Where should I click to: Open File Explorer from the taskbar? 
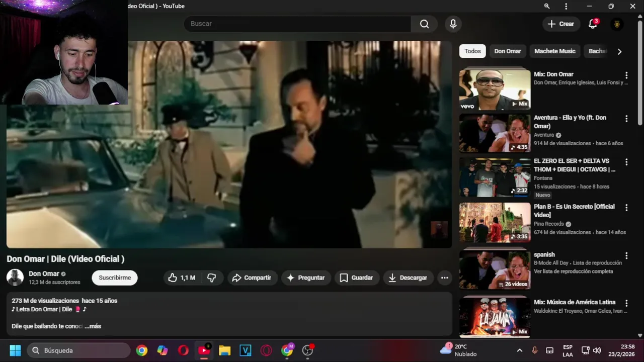point(224,350)
